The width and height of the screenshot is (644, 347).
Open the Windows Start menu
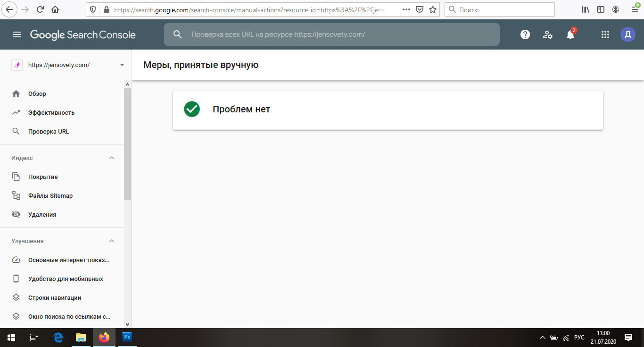[x=11, y=338]
